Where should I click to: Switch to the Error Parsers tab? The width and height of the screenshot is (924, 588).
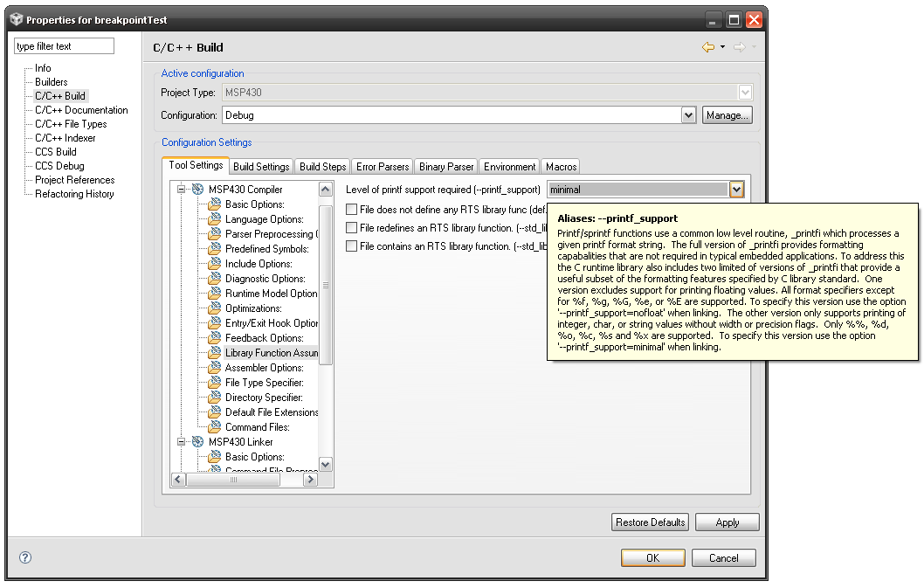tap(383, 167)
